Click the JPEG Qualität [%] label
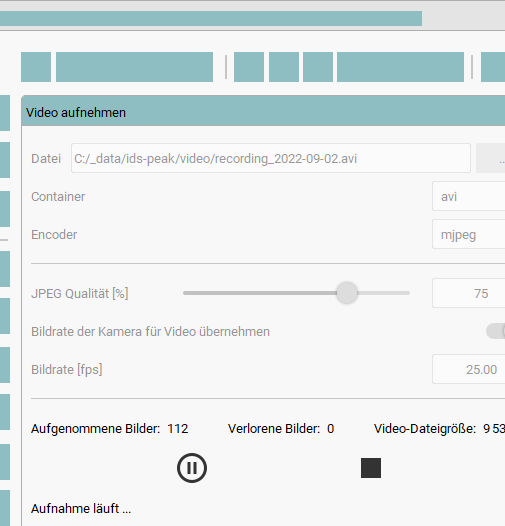The height and width of the screenshot is (526, 505). (80, 294)
